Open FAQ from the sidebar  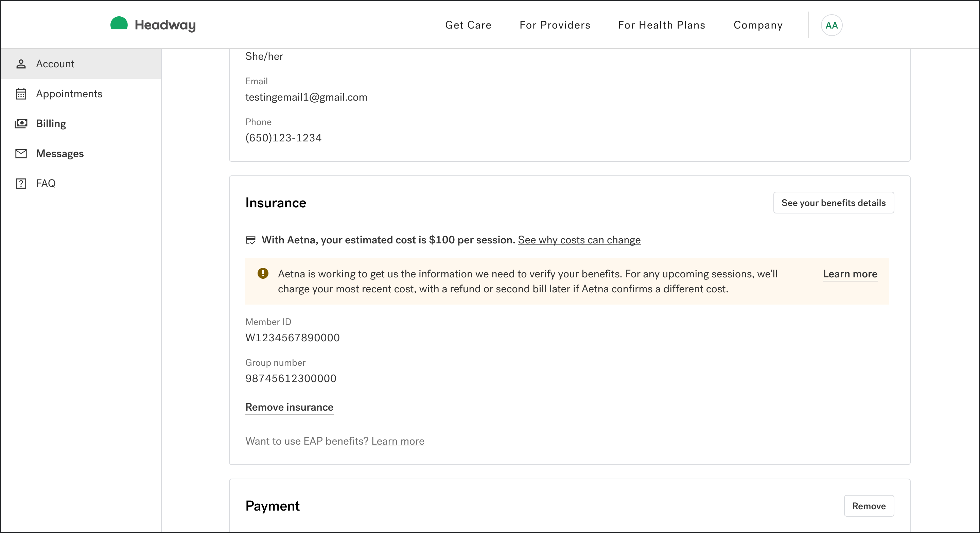point(81,183)
